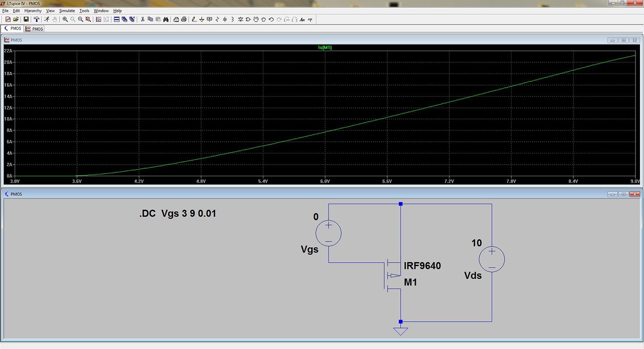Pick the Resistor component tool

pos(217,19)
